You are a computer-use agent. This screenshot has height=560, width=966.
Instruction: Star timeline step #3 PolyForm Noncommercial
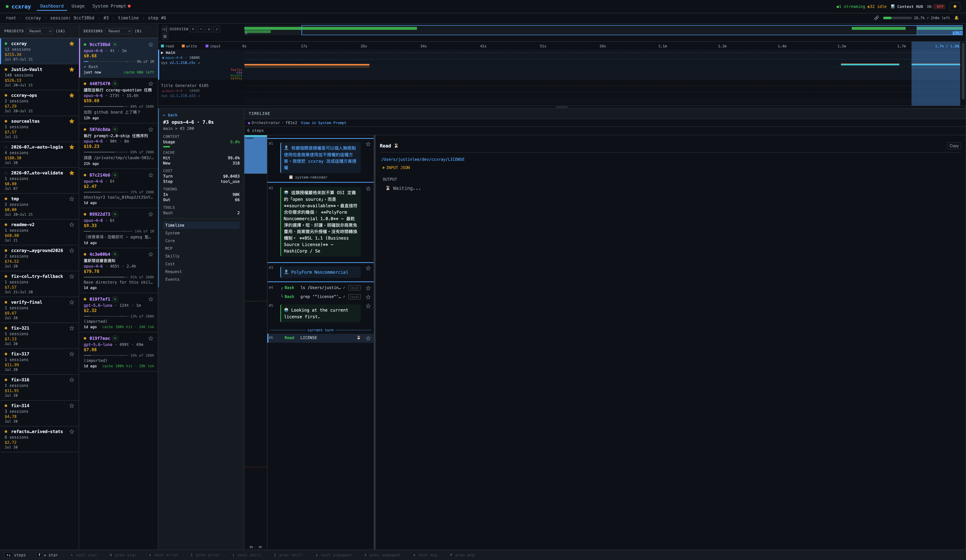tap(368, 268)
